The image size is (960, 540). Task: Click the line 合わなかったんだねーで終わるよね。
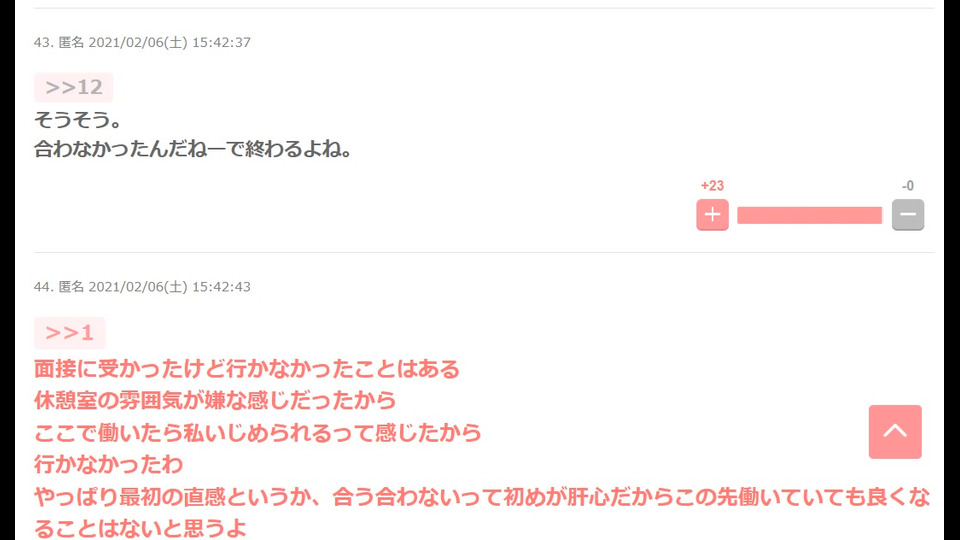click(193, 149)
